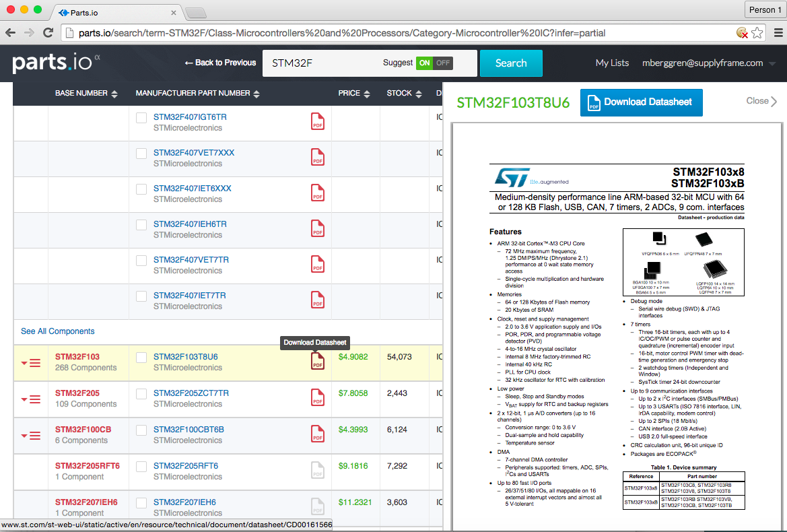
Task: Open the Chrome hamburger menu
Action: coord(778,32)
